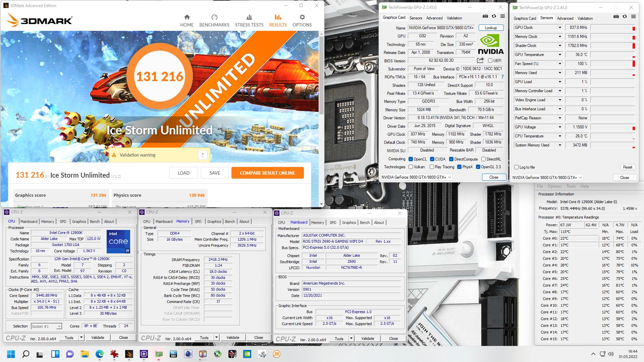644x362 pixels.
Task: Click SAVE button in 3DMark
Action: pos(215,173)
